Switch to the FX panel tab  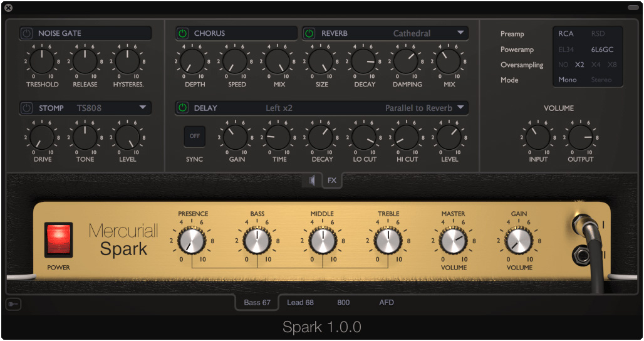[x=332, y=181]
